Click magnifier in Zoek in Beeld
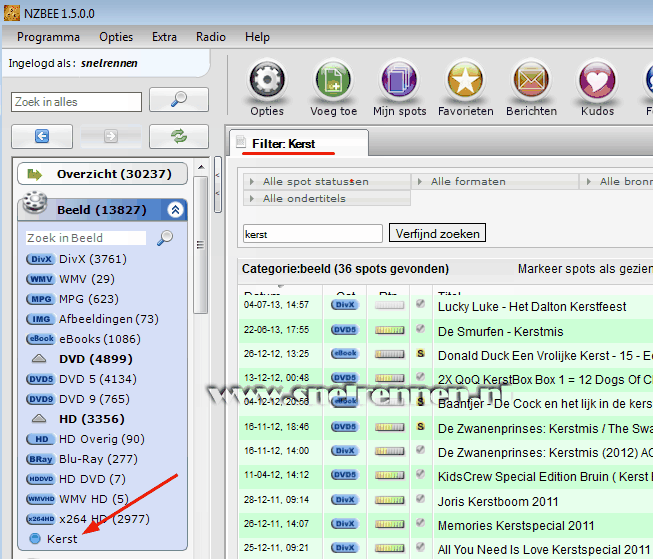Image resolution: width=653 pixels, height=559 pixels. point(165,238)
